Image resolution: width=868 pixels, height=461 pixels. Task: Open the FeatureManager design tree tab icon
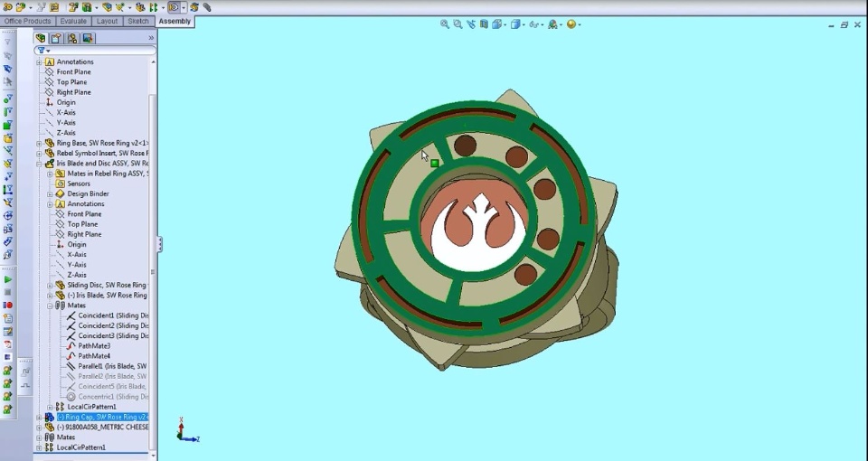41,38
